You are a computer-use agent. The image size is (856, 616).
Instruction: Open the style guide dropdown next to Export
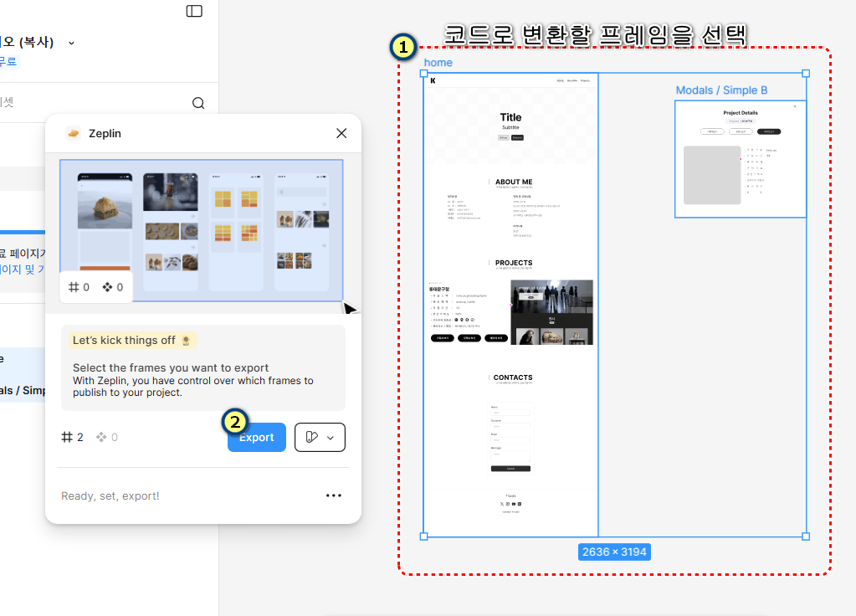pyautogui.click(x=320, y=437)
